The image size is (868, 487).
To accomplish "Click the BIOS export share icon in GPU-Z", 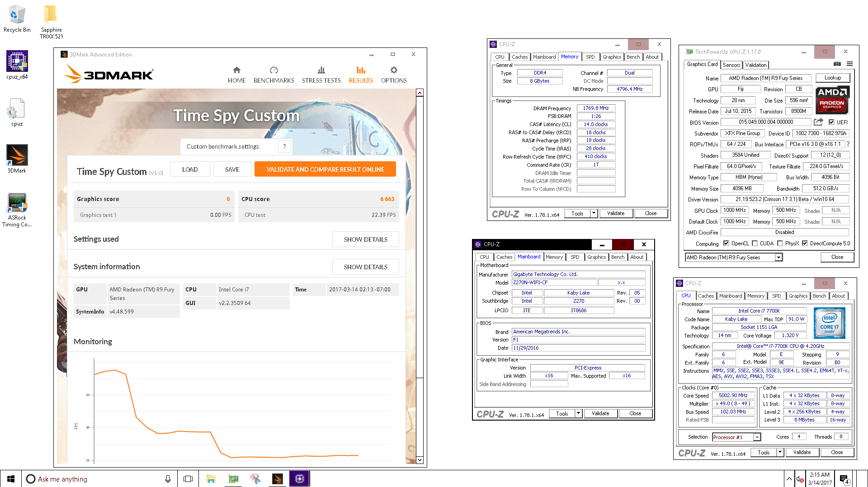I will tap(819, 122).
